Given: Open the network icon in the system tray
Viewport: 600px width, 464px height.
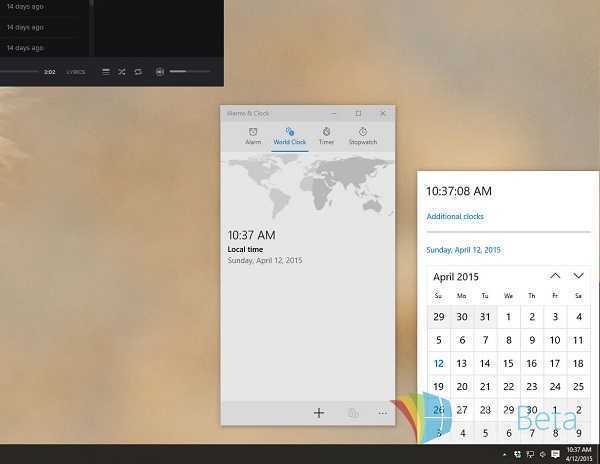Looking at the screenshot, I should coord(530,454).
